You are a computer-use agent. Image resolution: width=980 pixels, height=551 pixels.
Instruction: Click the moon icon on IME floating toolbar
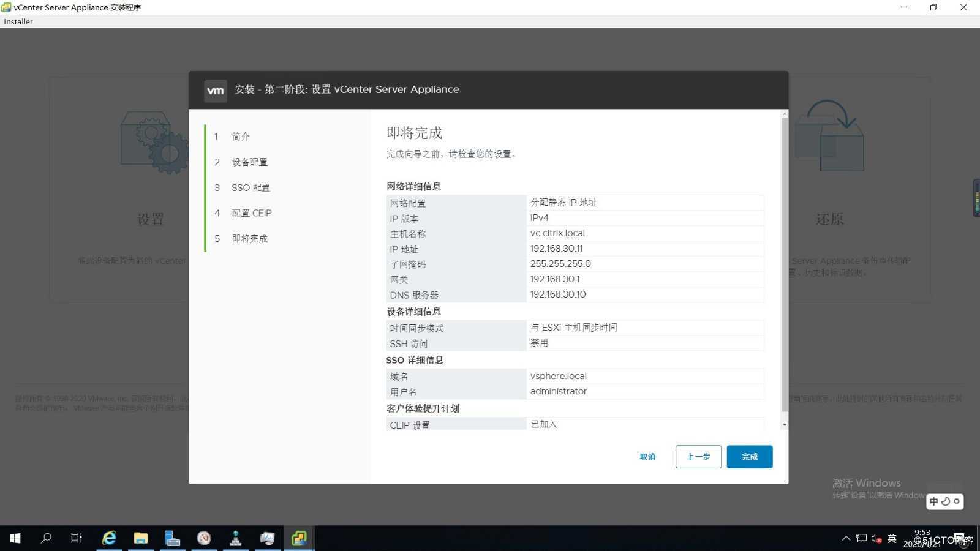pyautogui.click(x=946, y=501)
